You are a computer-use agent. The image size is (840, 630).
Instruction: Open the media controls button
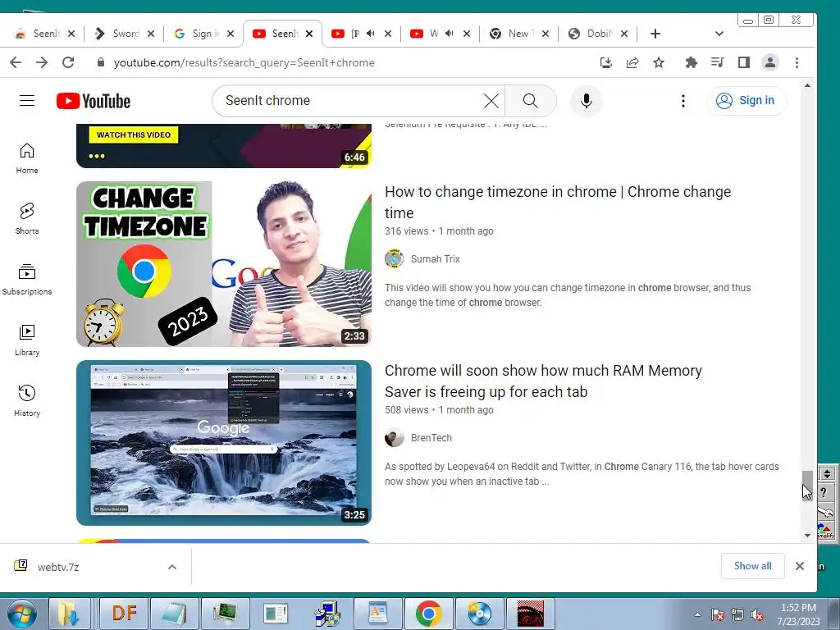click(x=717, y=62)
